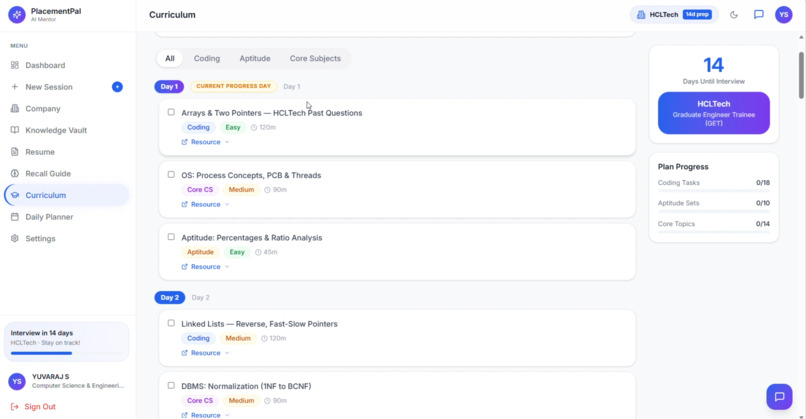Viewport: 806px width, 419px height.
Task: Toggle dark mode with the moon icon
Action: click(734, 15)
